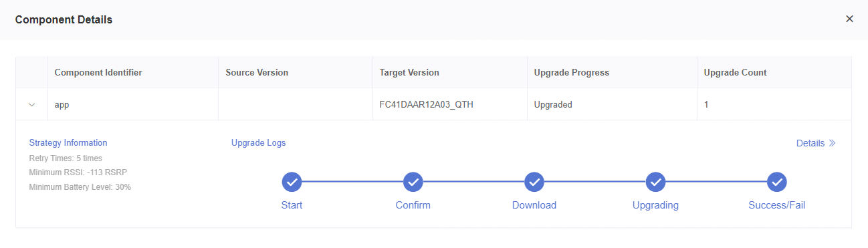Click the Confirm step checkmark circle

coord(413,181)
